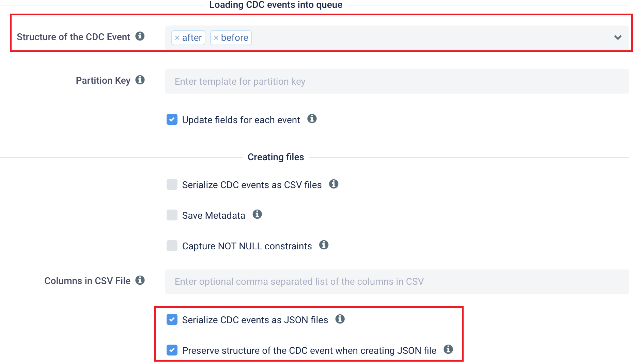Image resolution: width=637 pixels, height=364 pixels.
Task: Open the Save Metadata info tooltip icon
Action: [257, 214]
